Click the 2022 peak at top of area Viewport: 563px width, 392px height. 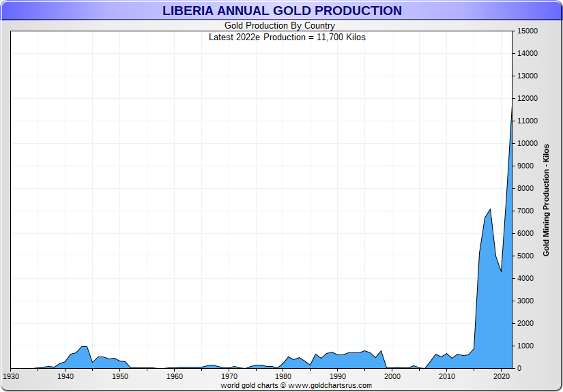[x=512, y=106]
